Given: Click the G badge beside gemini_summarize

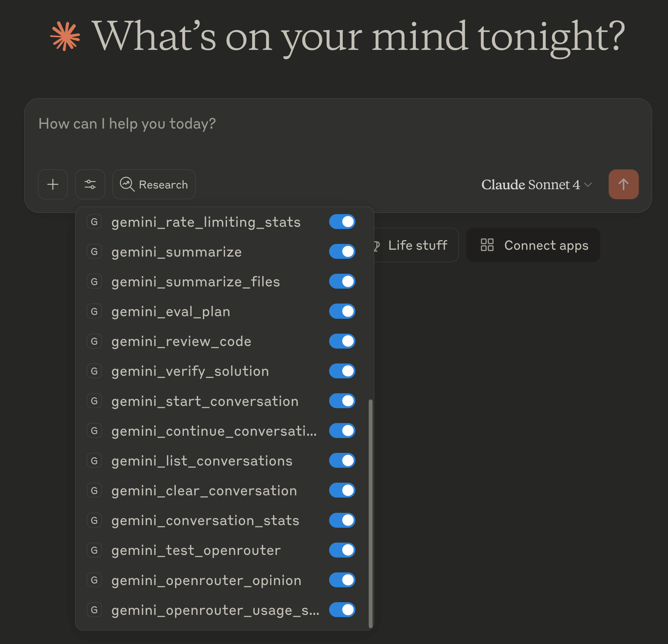Looking at the screenshot, I should 94,251.
